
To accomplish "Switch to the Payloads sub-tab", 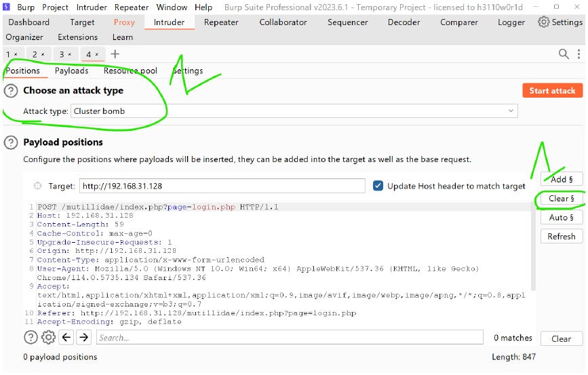I will 72,71.
